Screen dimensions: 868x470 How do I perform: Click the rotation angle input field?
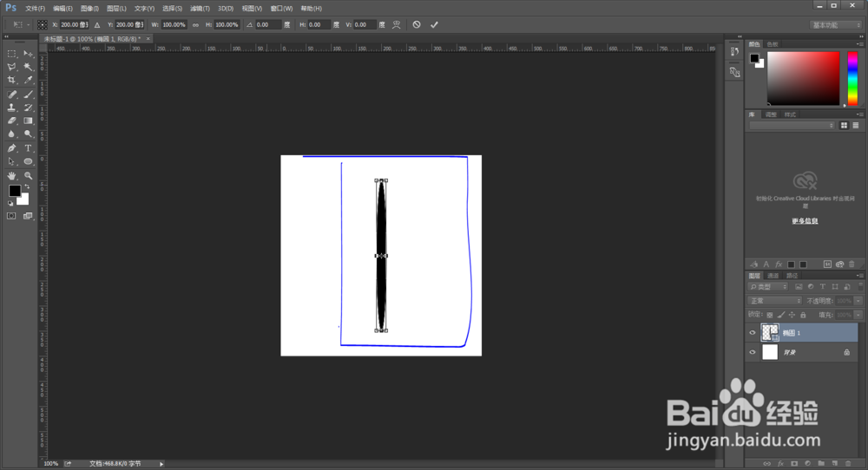[x=268, y=25]
